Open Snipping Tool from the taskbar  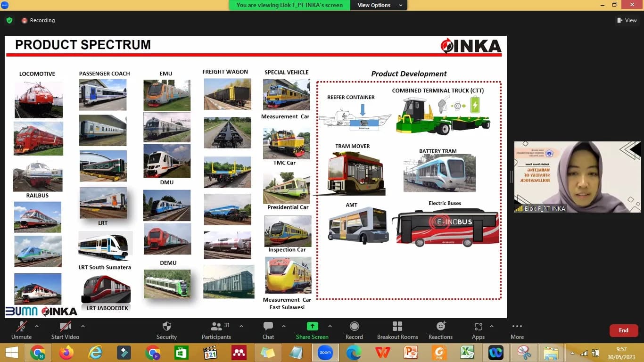[x=524, y=353]
